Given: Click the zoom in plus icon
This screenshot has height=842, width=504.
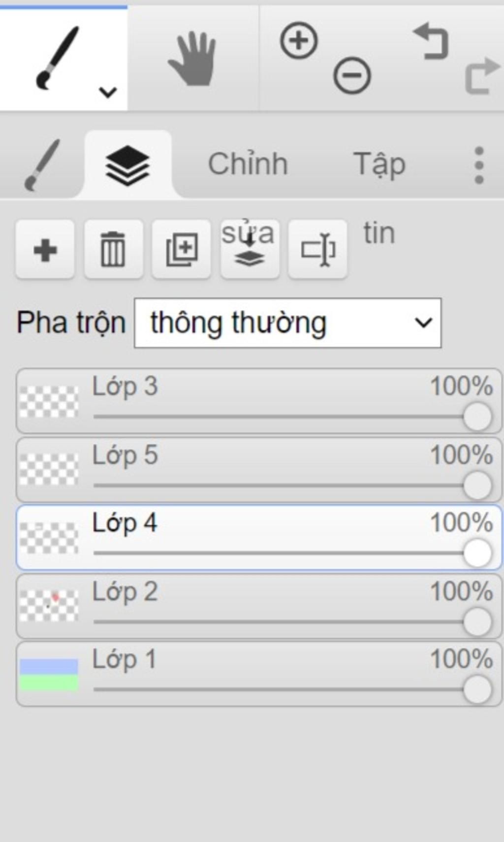Looking at the screenshot, I should pyautogui.click(x=299, y=41).
